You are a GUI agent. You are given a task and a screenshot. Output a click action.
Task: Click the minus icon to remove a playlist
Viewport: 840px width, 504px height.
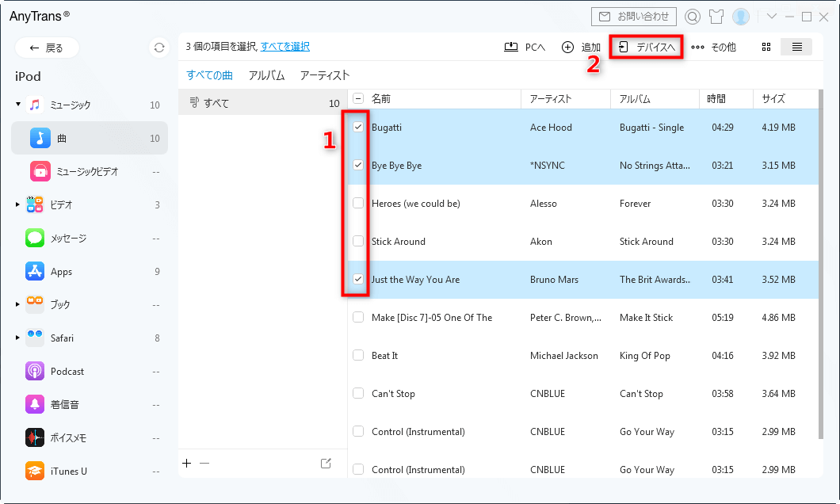click(204, 464)
